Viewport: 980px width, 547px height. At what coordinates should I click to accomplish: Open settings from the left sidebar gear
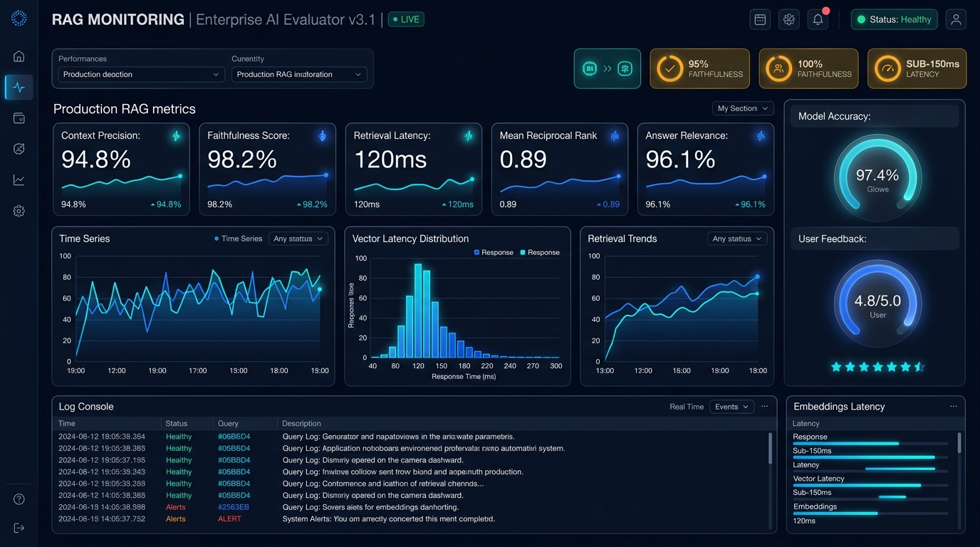click(19, 212)
